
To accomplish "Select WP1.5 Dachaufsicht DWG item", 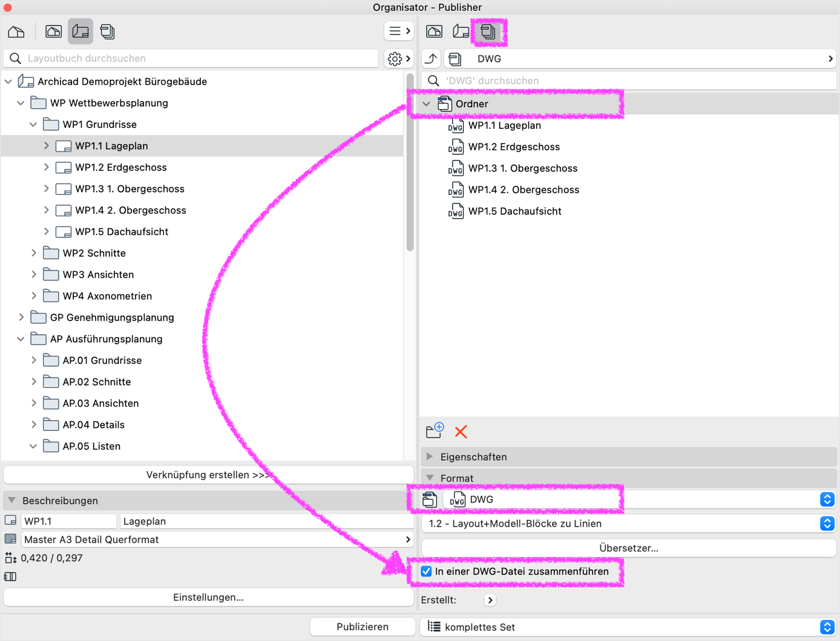I will click(x=505, y=211).
